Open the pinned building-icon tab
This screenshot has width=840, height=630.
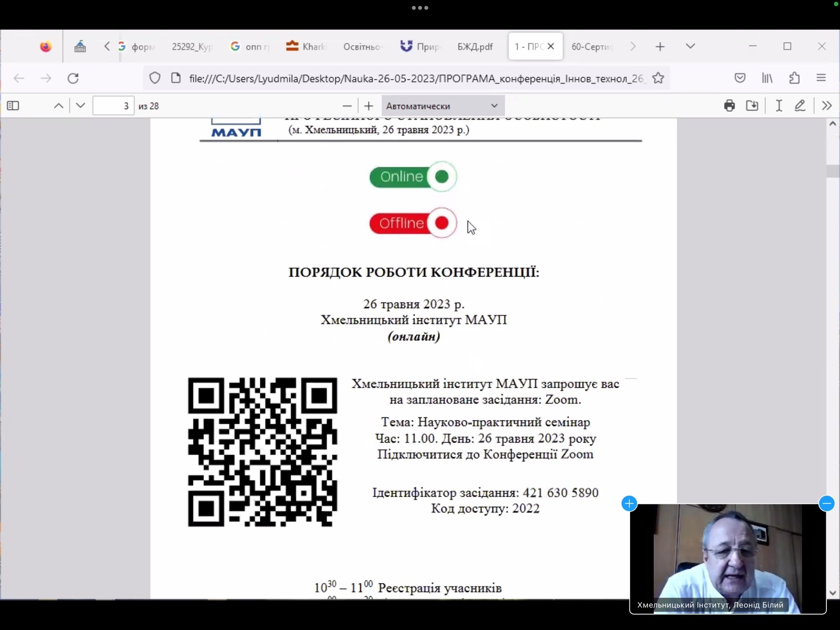tap(80, 47)
